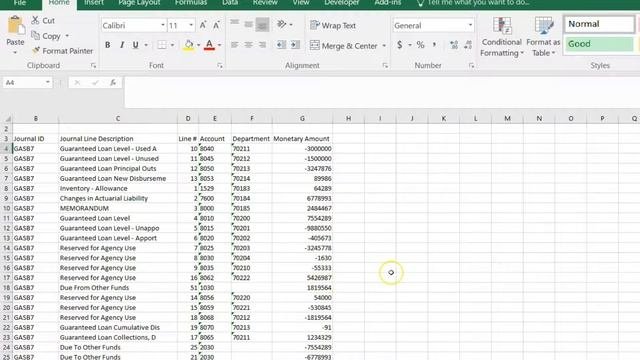640x360 pixels.
Task: Open the File tab
Action: click(x=20, y=3)
